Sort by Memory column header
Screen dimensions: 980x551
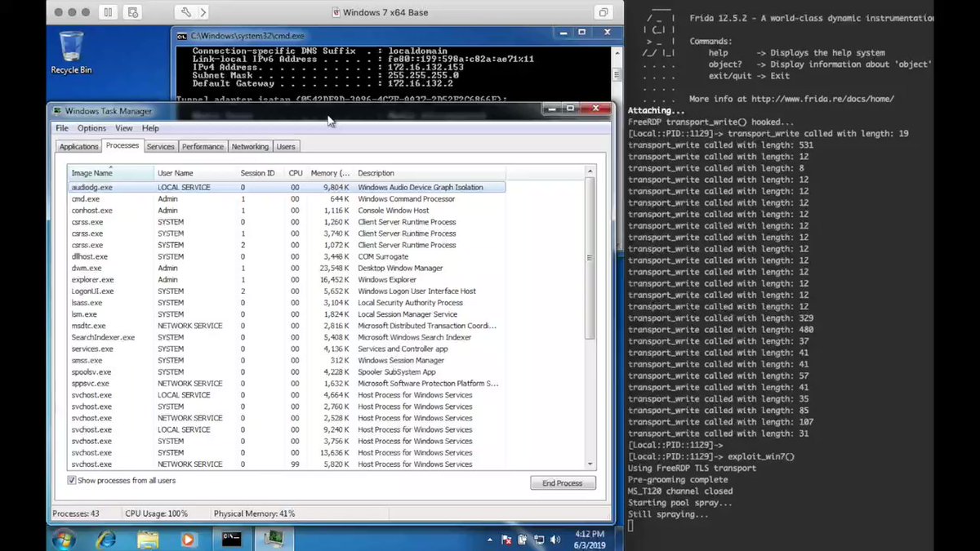[330, 173]
